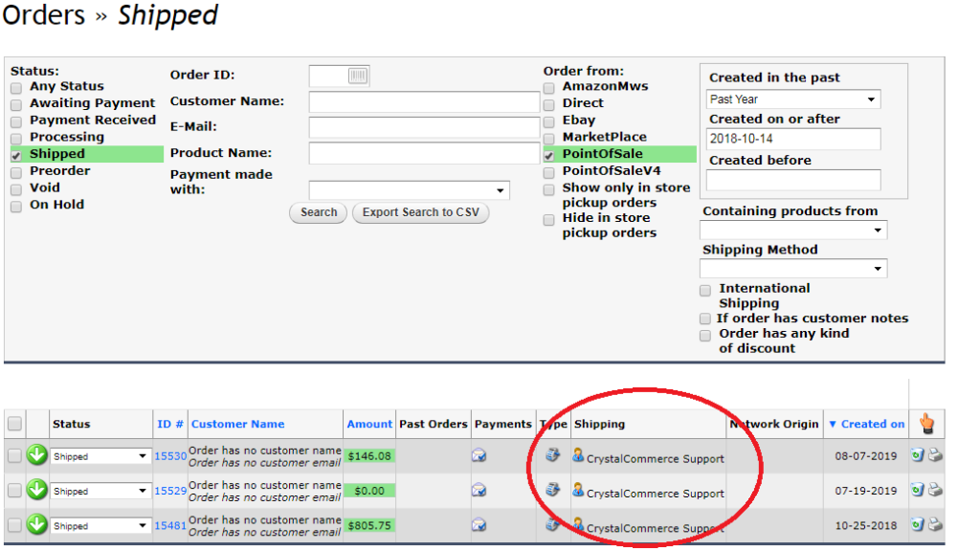This screenshot has width=980, height=550.
Task: Uncheck the Shipped status checkbox
Action: [16, 156]
